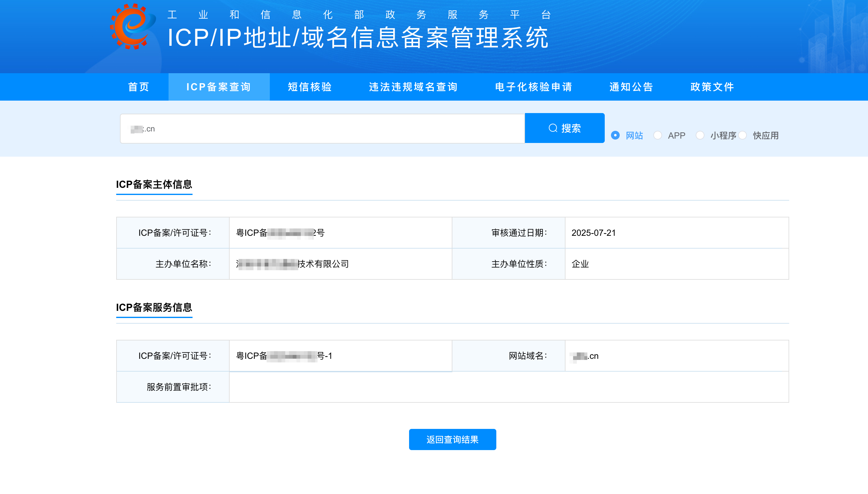868x494 pixels.
Task: Switch to the ICP备案查询 tab
Action: click(219, 87)
